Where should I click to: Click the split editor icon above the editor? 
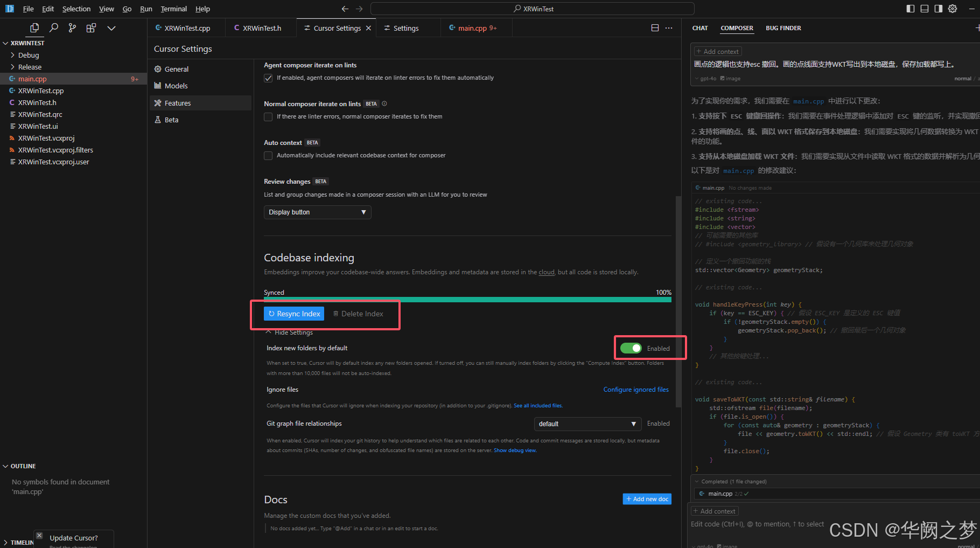pos(655,27)
